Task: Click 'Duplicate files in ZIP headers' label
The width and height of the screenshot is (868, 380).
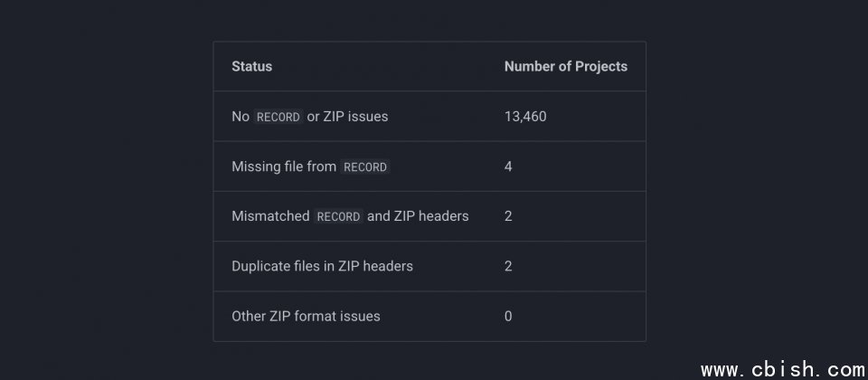Action: coord(322,266)
